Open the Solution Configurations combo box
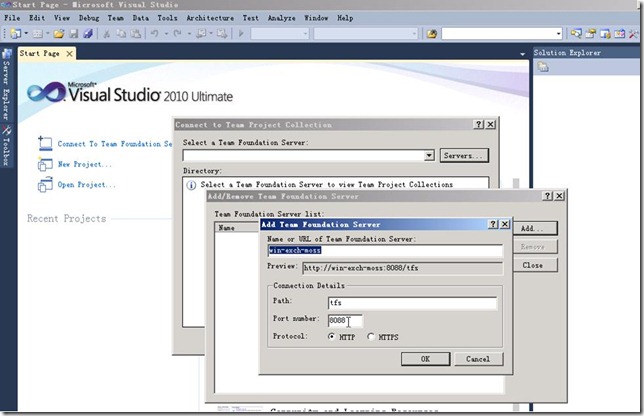Image resolution: width=644 pixels, height=416 pixels. coord(280,34)
